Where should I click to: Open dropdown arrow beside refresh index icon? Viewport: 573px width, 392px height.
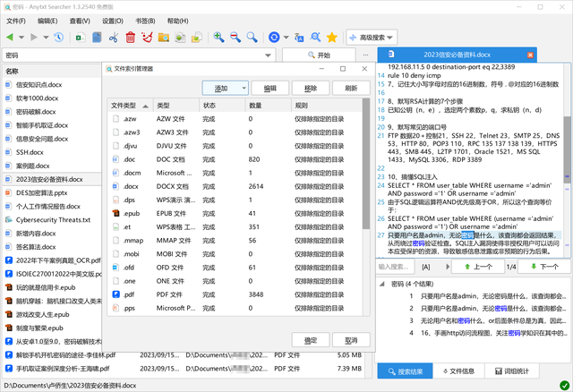(x=286, y=38)
